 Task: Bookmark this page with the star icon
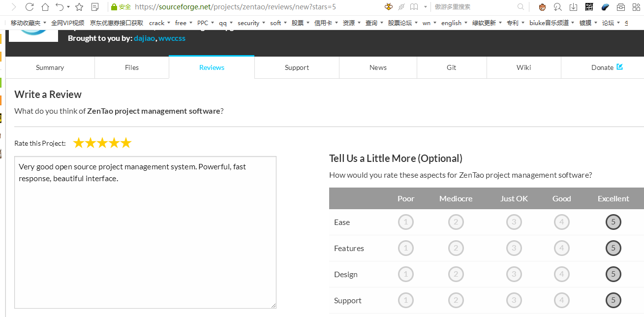coord(79,7)
